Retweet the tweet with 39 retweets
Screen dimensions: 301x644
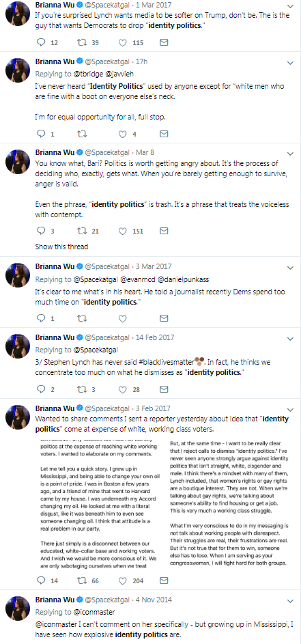point(82,43)
